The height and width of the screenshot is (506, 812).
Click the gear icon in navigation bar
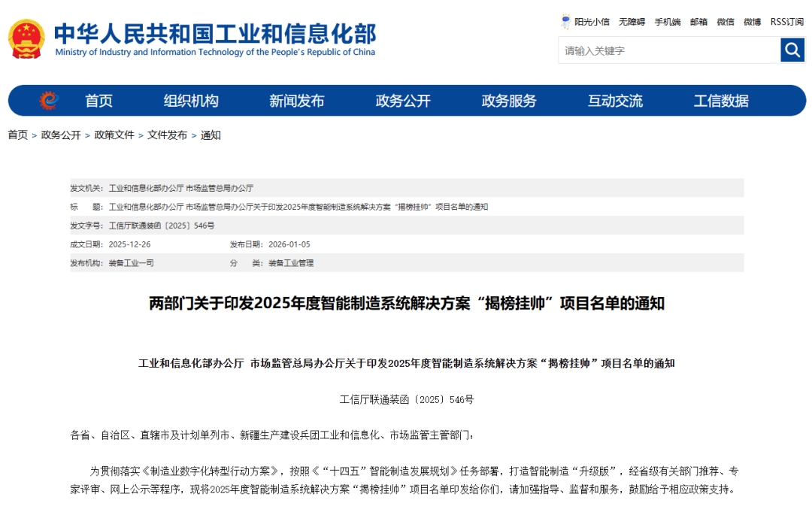pyautogui.click(x=49, y=100)
